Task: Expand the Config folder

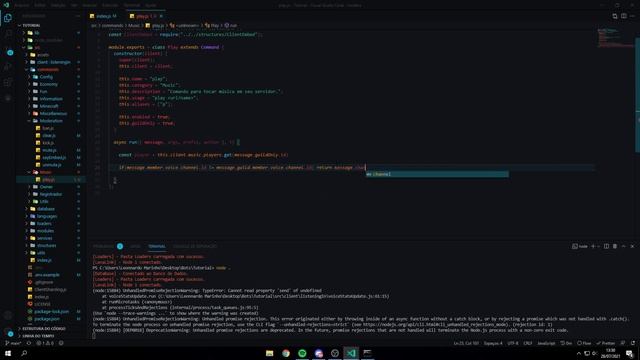Action: (46, 77)
